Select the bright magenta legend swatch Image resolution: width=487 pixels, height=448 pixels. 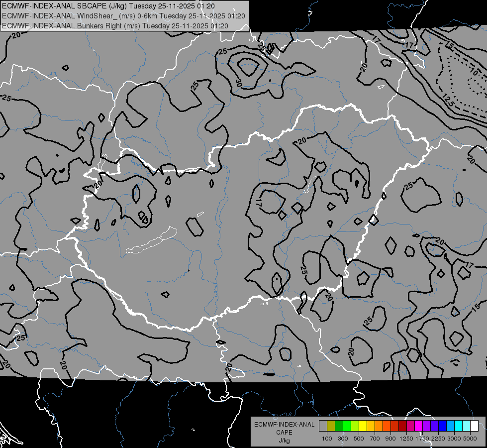419,426
